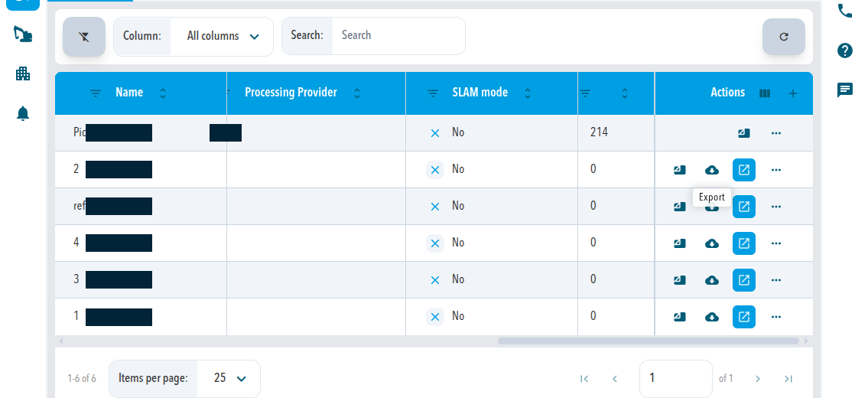Open the chat message icon
Viewport: 868px width, 398px height.
coord(845,90)
